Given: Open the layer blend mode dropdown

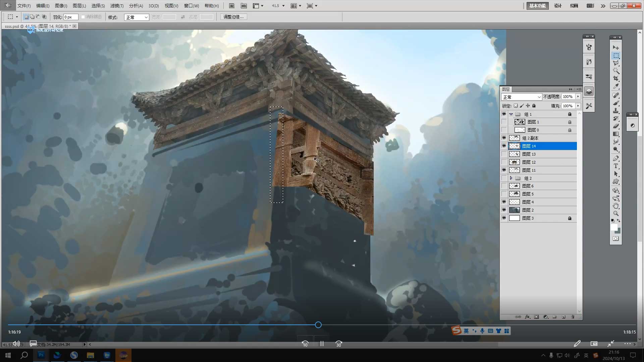Looking at the screenshot, I should coord(522,97).
